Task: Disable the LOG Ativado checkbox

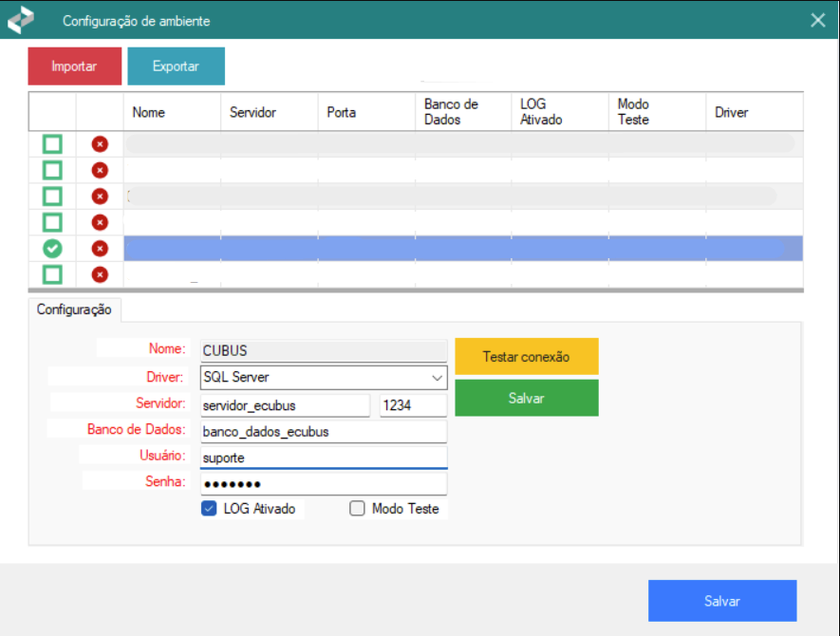Action: pos(210,509)
